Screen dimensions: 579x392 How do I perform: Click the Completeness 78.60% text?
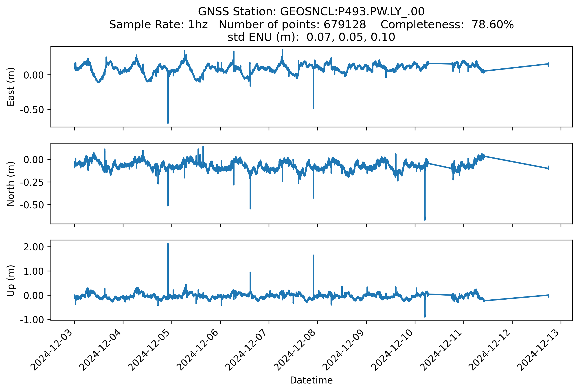(447, 25)
